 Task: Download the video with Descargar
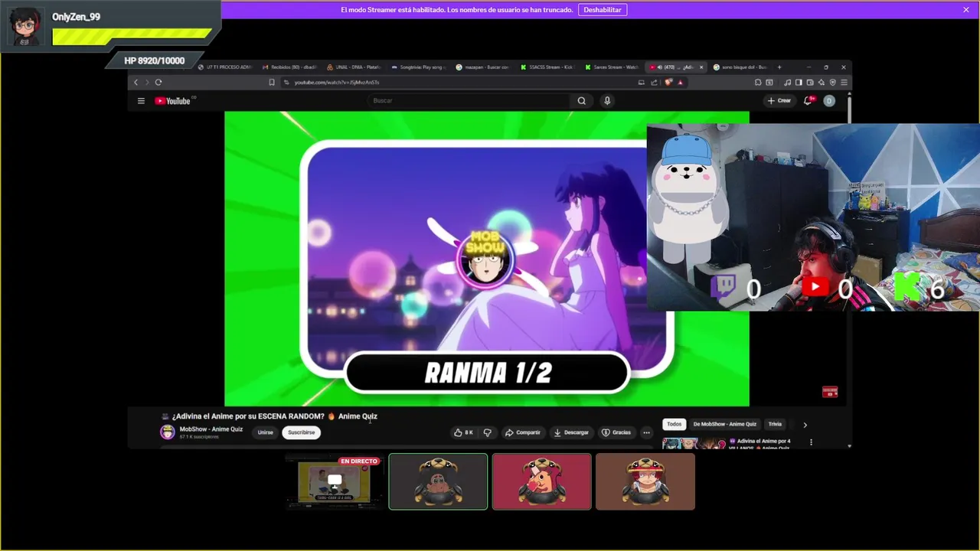(x=571, y=432)
